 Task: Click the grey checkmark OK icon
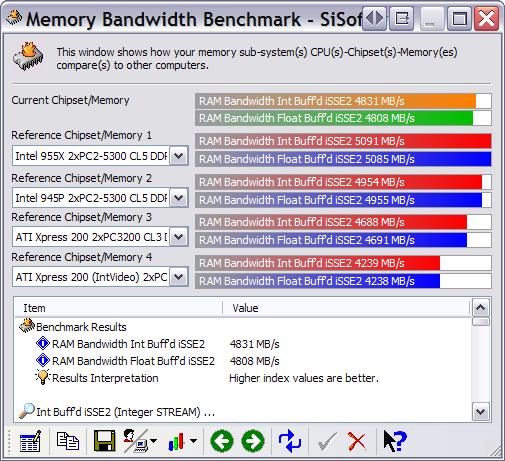[327, 441]
